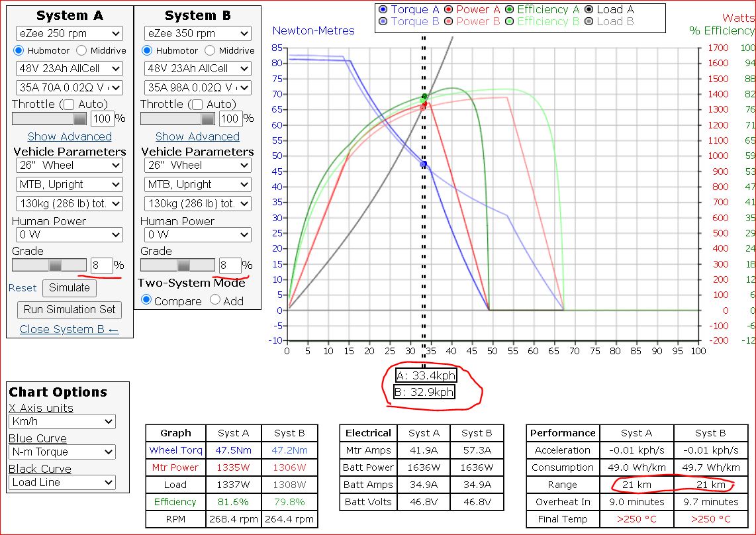The height and width of the screenshot is (535, 756).
Task: Toggle Torque B legend radio
Action: pos(383,21)
